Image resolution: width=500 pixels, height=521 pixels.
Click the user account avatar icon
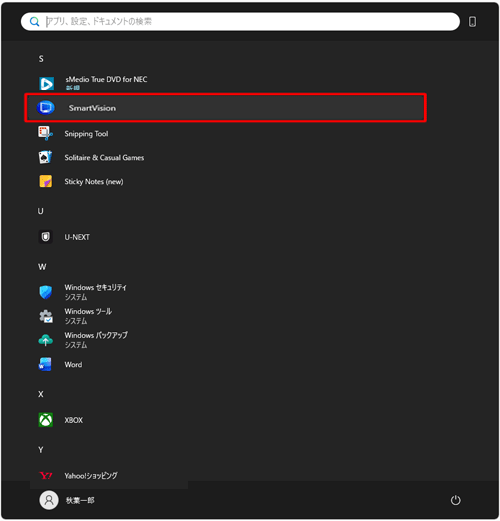[x=49, y=500]
